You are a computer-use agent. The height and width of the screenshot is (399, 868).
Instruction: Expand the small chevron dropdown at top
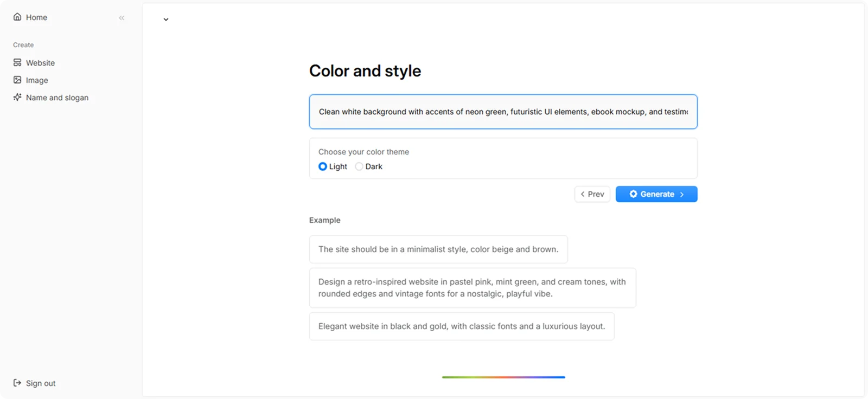coord(166,20)
